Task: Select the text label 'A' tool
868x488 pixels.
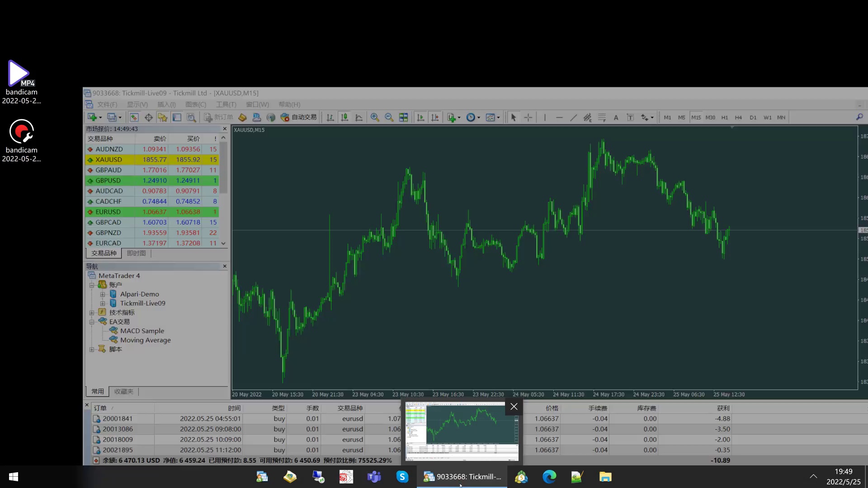Action: (x=616, y=117)
